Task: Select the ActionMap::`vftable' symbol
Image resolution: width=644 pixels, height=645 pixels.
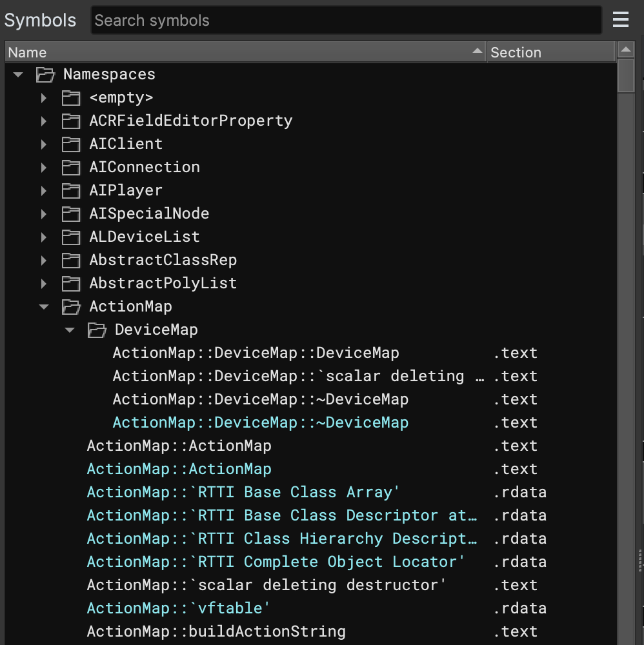Action: pos(178,608)
